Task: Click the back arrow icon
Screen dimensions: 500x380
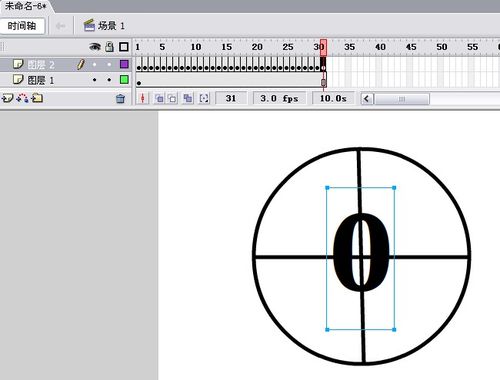Action: coord(61,26)
